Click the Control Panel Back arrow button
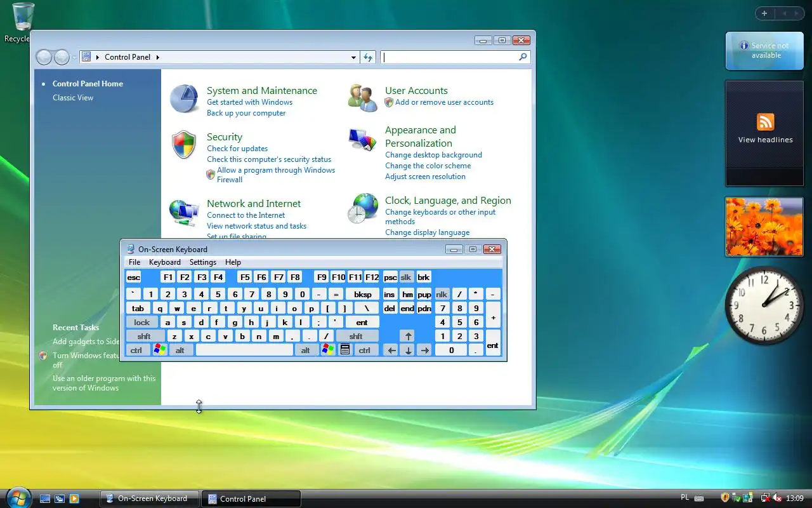812x508 pixels. 44,57
